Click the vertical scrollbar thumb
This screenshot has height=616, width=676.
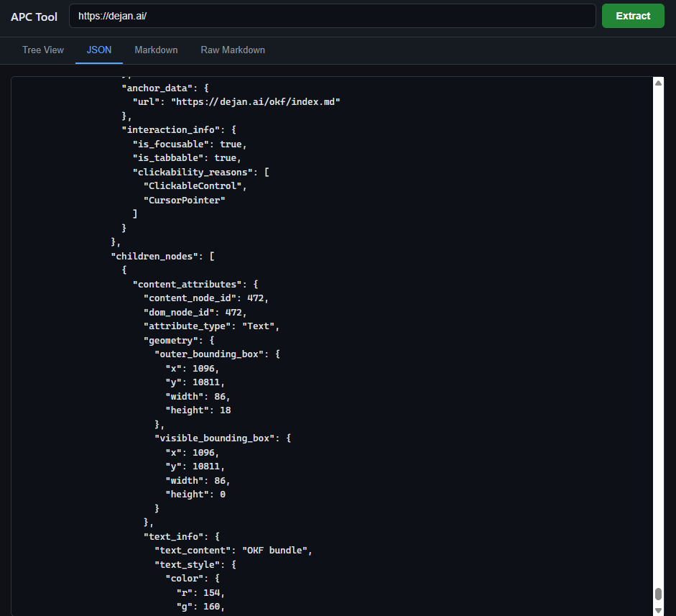[x=658, y=594]
